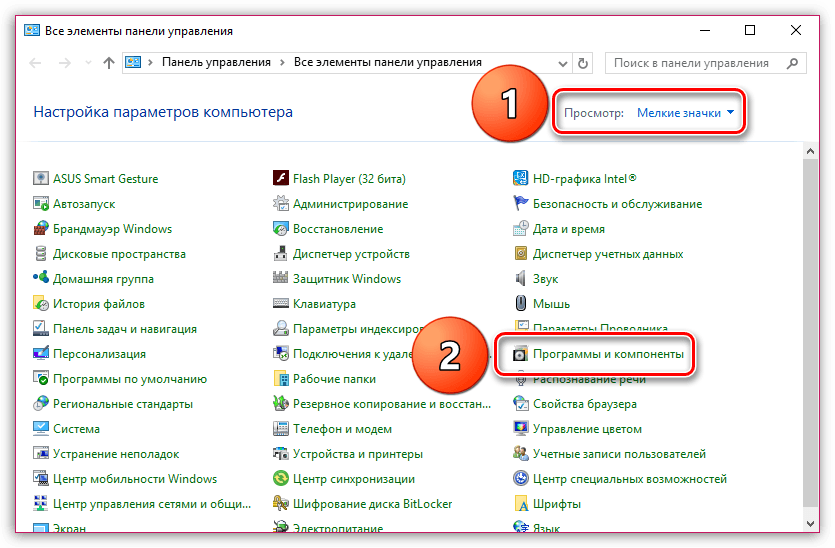This screenshot has width=835, height=548.
Task: Click the Звук speaker icon
Action: 521,279
